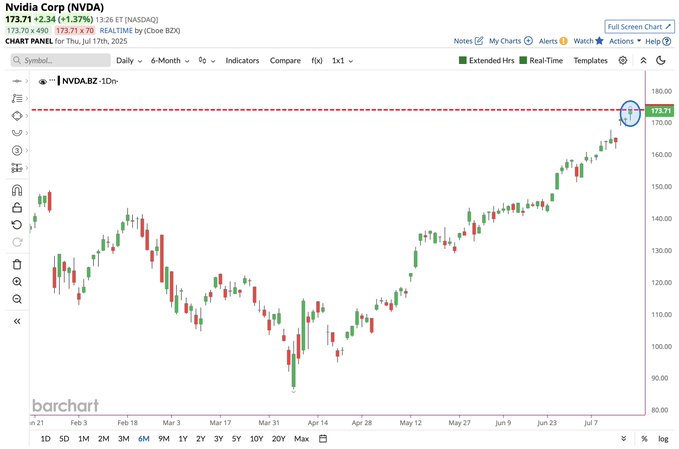Viewport: 679px width, 449px height.
Task: Click the redo arrow icon
Action: [17, 242]
